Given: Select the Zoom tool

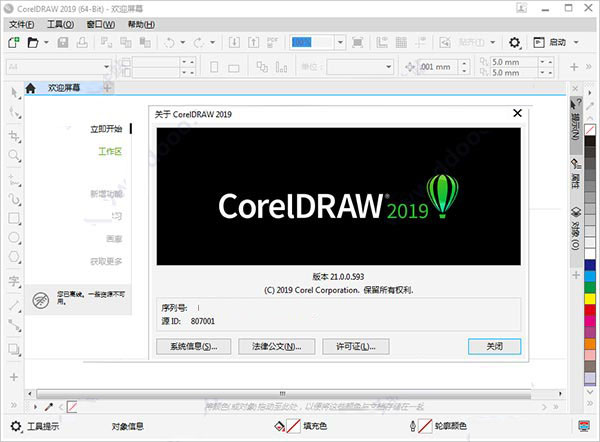Looking at the screenshot, I should tap(15, 156).
